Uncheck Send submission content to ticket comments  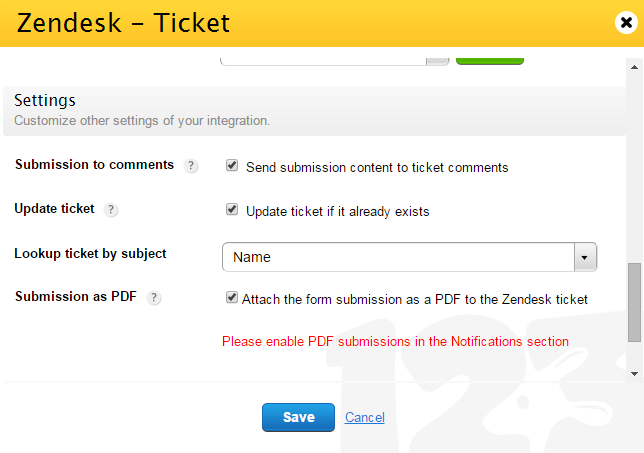[x=232, y=165]
